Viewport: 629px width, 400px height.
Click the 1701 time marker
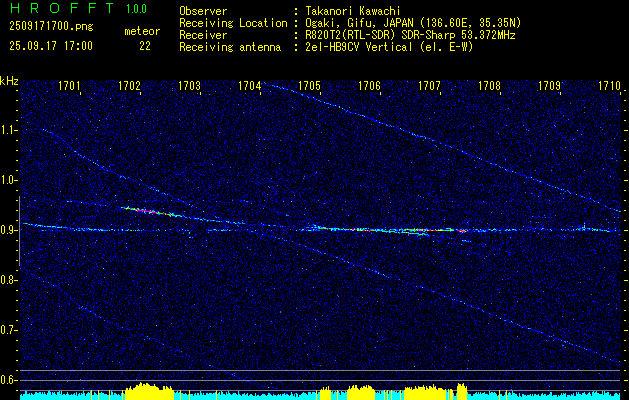(69, 86)
